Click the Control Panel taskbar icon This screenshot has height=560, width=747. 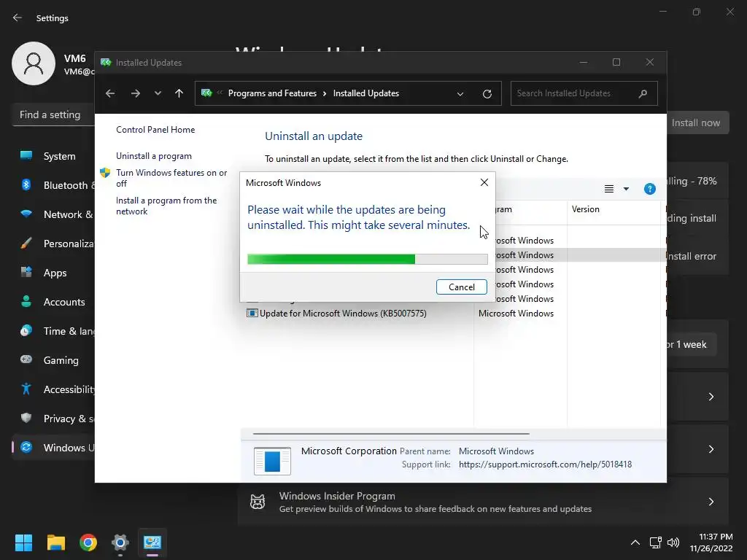152,542
